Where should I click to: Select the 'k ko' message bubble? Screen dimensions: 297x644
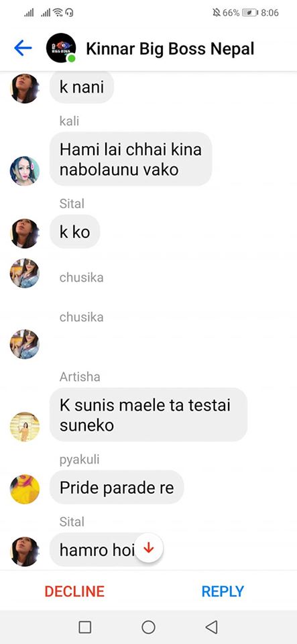coord(74,231)
